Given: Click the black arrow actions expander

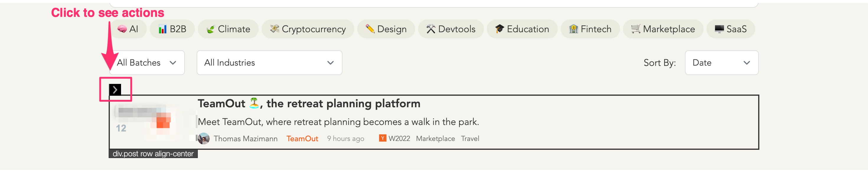Looking at the screenshot, I should coord(115,90).
